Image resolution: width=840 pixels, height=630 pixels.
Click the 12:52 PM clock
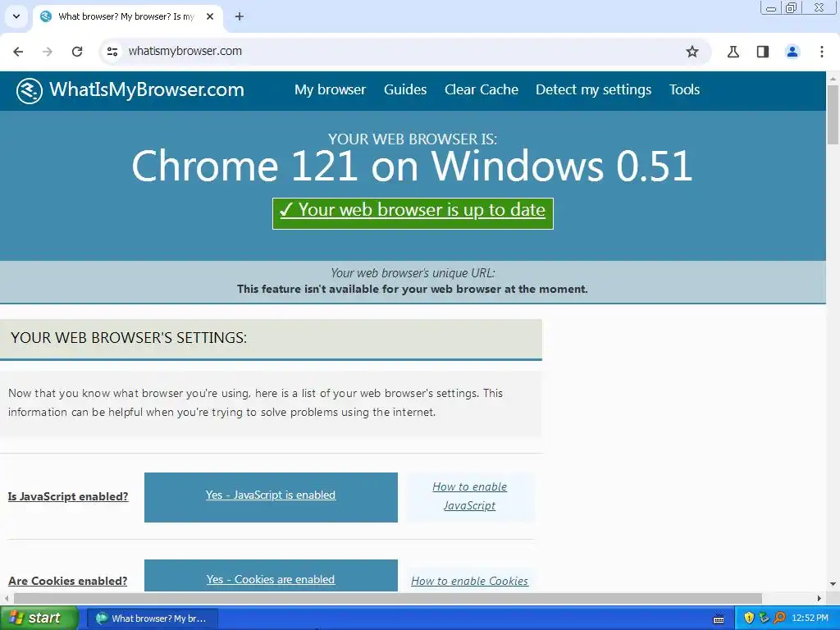[810, 619]
